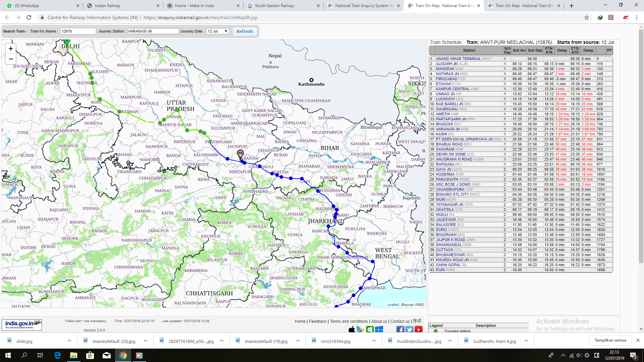The height and width of the screenshot is (362, 644).
Task: Open the Journey Date dropdown
Action: click(x=217, y=31)
